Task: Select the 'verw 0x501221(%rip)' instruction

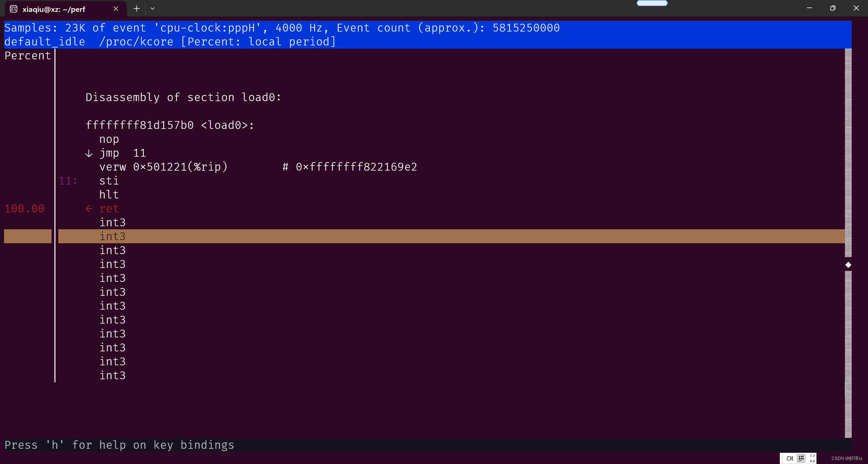Action: point(163,167)
